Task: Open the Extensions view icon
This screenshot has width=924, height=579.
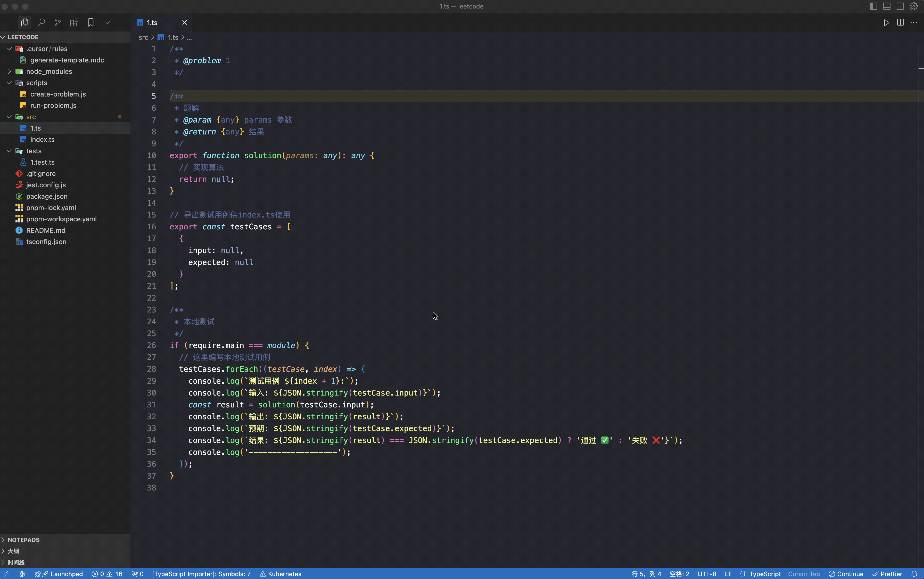Action: point(74,23)
